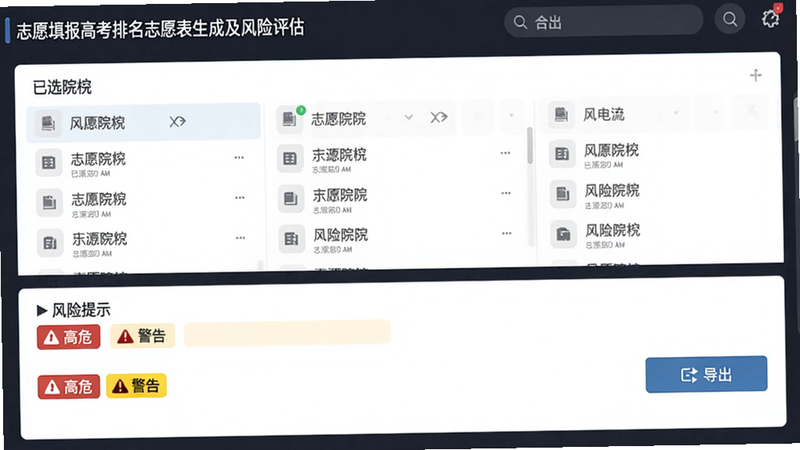The height and width of the screenshot is (450, 800).
Task: Select the 东愿院院 row text
Action: (x=340, y=195)
